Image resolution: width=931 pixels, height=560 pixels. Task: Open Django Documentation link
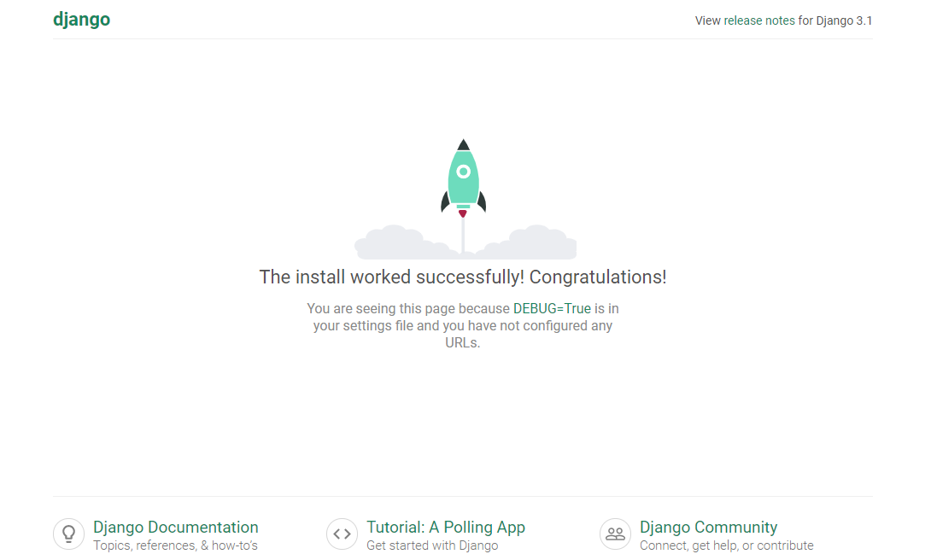tap(176, 527)
